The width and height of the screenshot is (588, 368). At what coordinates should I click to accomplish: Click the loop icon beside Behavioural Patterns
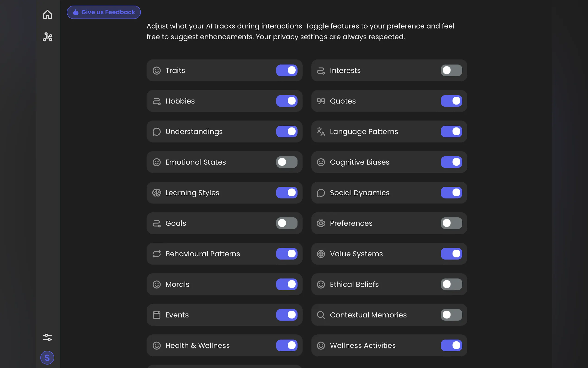pyautogui.click(x=156, y=254)
